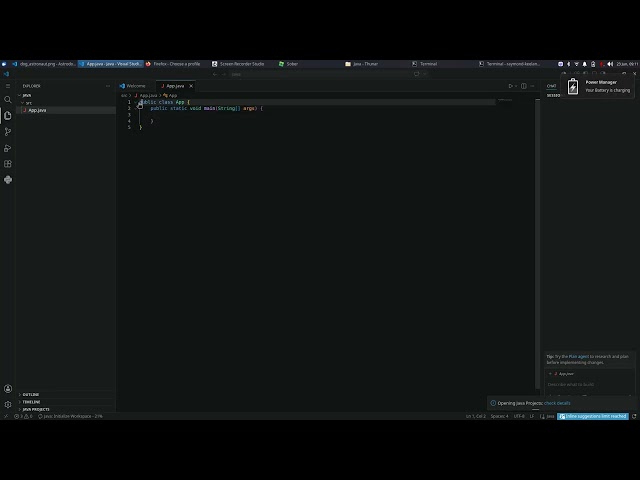Screen dimensions: 640x480
Task: Open the run button dropdown arrow
Action: pos(516,86)
